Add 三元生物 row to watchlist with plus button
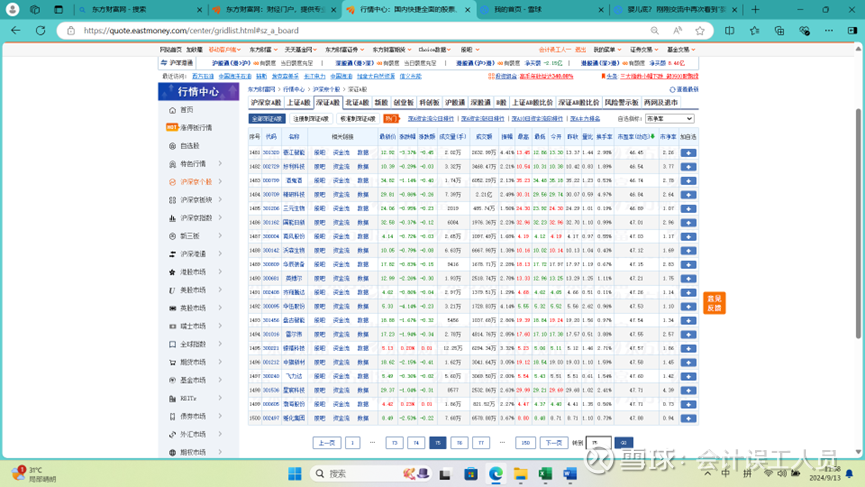This screenshot has width=865, height=487. click(x=688, y=208)
